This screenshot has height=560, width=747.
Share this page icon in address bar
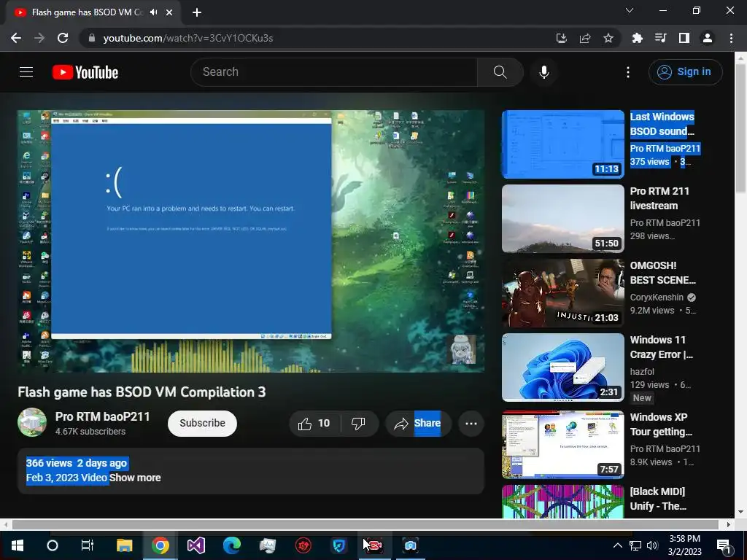click(x=584, y=38)
